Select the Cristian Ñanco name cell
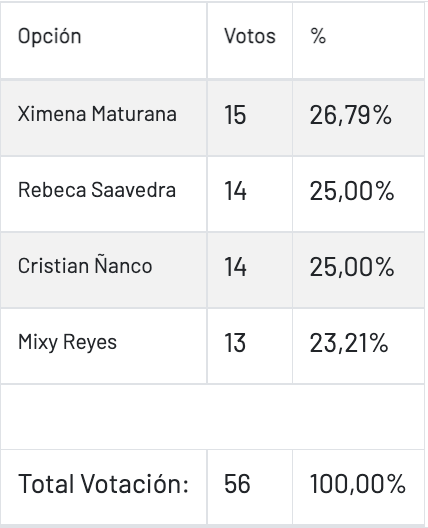 pyautogui.click(x=103, y=270)
